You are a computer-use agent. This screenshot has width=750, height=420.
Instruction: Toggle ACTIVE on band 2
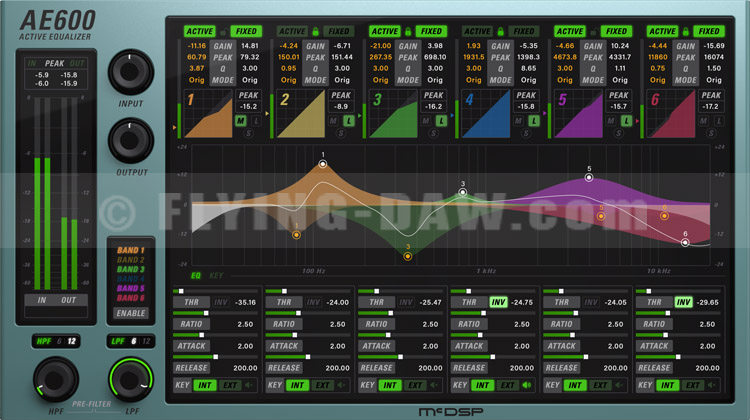click(x=292, y=32)
